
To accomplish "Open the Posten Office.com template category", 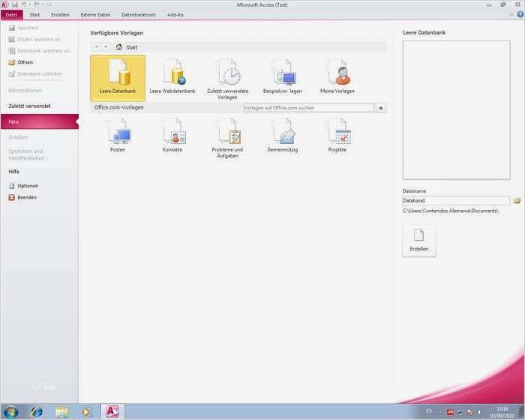I will (x=118, y=136).
